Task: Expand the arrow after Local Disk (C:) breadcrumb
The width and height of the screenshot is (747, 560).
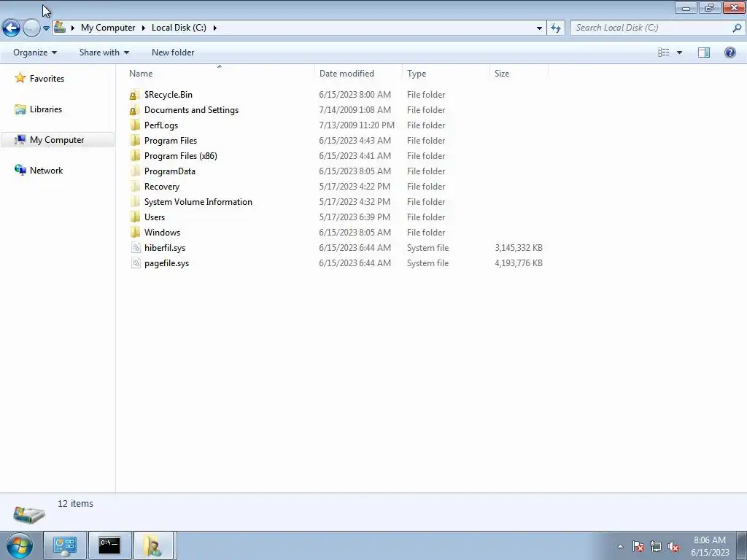Action: pyautogui.click(x=215, y=28)
